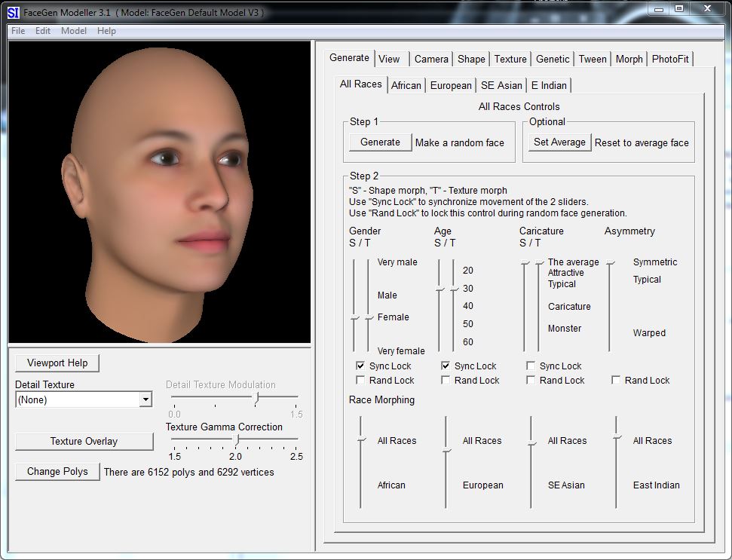Expand the Detail Texture dropdown
Viewport: 732px width, 560px height.
click(x=145, y=400)
